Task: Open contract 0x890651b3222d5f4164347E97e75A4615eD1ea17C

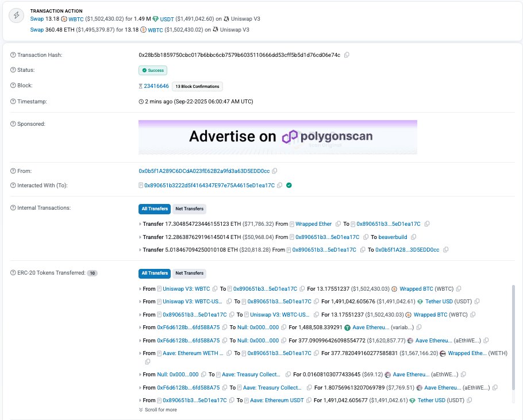Action: click(209, 186)
